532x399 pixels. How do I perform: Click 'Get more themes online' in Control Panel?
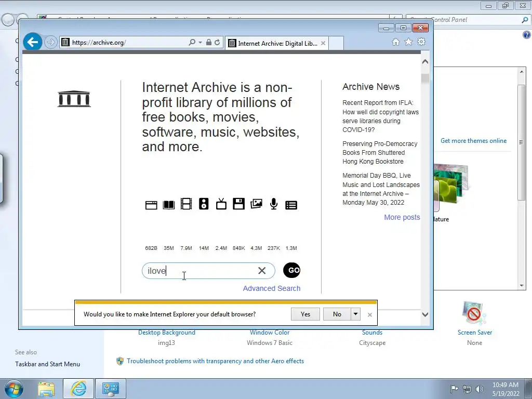point(473,141)
